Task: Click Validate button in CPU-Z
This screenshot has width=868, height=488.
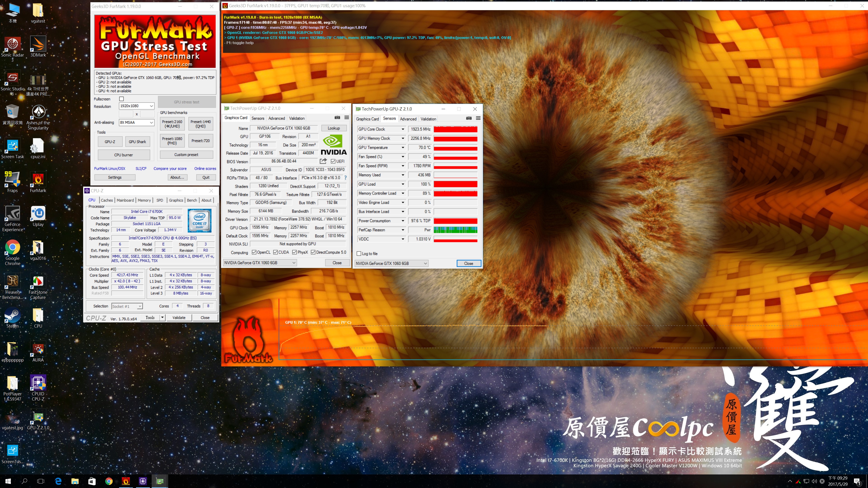Action: pyautogui.click(x=179, y=317)
